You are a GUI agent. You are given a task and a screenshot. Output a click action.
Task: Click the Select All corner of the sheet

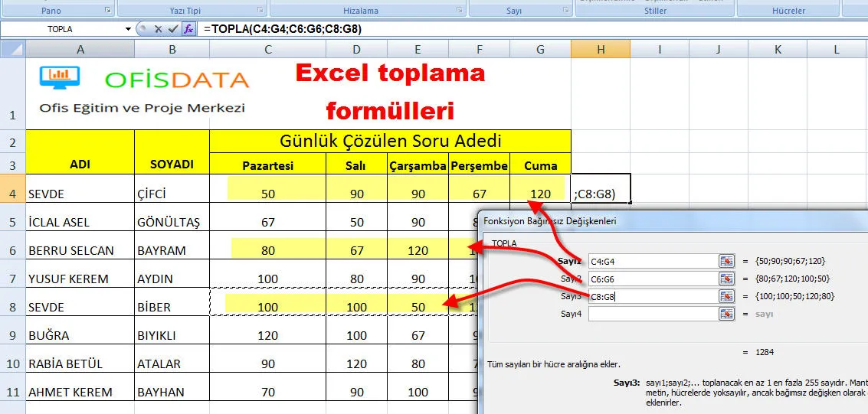(x=13, y=49)
